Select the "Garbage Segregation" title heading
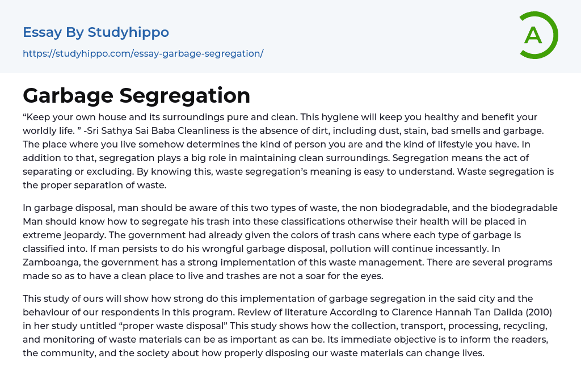 pyautogui.click(x=137, y=95)
